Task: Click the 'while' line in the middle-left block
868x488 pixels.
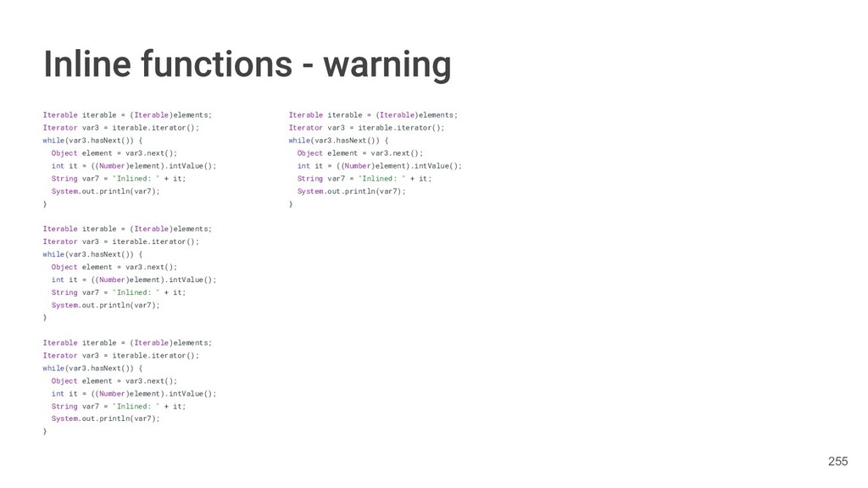Action: point(92,254)
